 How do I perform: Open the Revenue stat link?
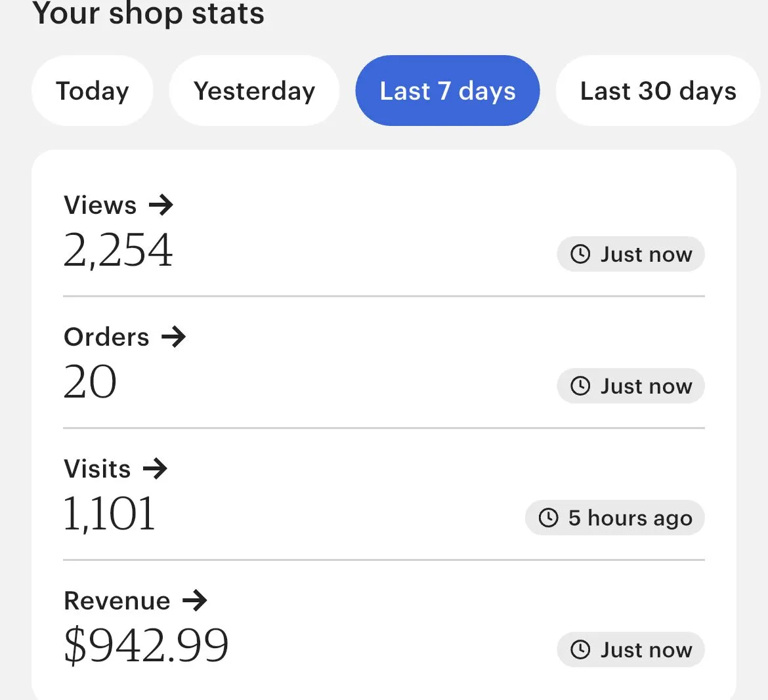(x=117, y=601)
